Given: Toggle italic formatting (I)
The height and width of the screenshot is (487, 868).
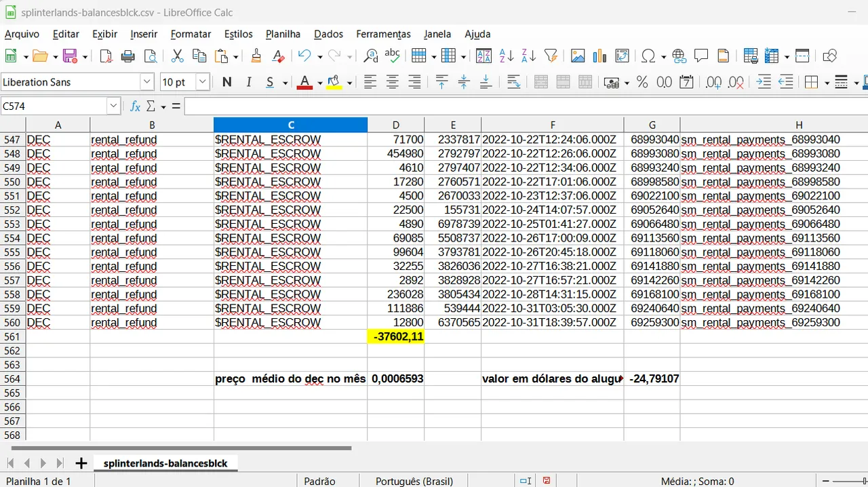Looking at the screenshot, I should pyautogui.click(x=248, y=82).
